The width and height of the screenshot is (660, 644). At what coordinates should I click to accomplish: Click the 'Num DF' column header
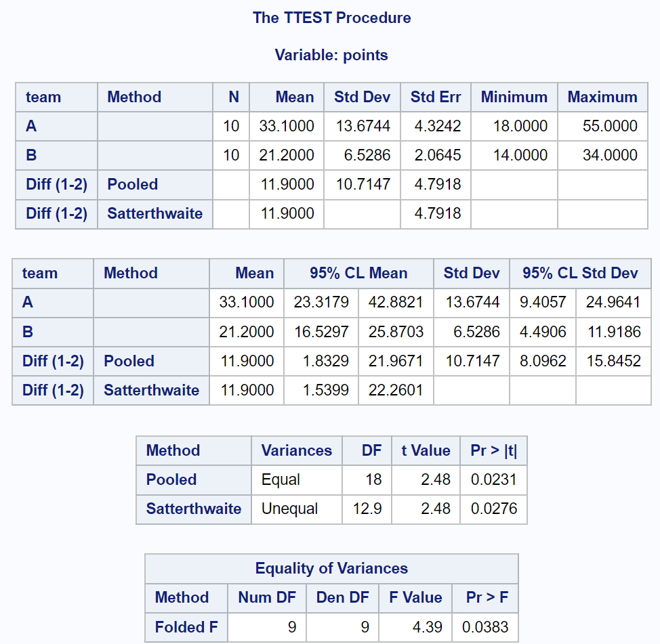pyautogui.click(x=267, y=597)
